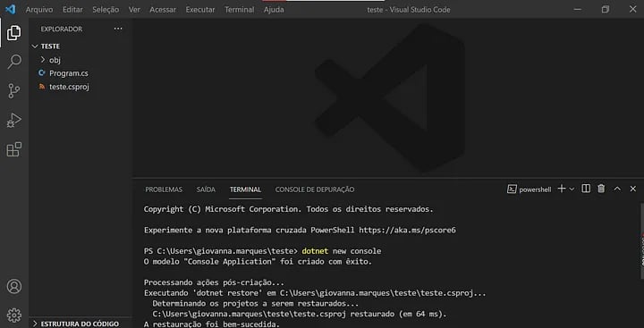Create a new terminal with plus icon
Screen dimensions: 644x328
[562, 189]
